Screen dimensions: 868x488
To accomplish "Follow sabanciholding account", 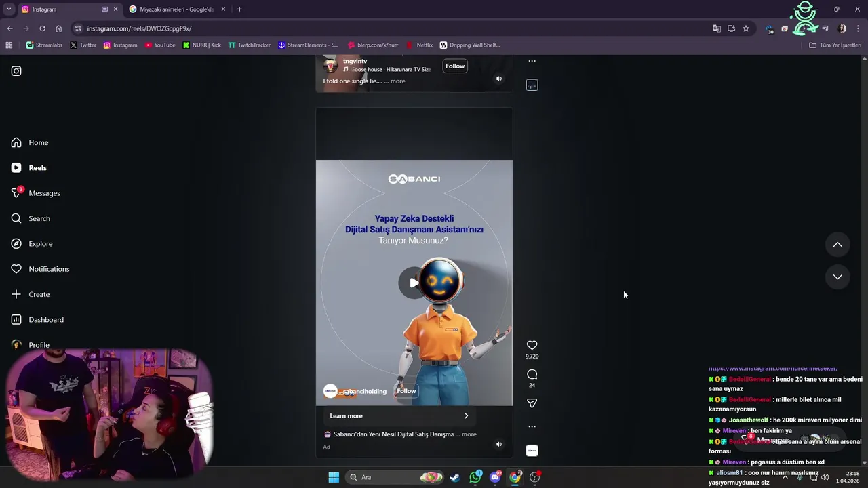I will 406,391.
